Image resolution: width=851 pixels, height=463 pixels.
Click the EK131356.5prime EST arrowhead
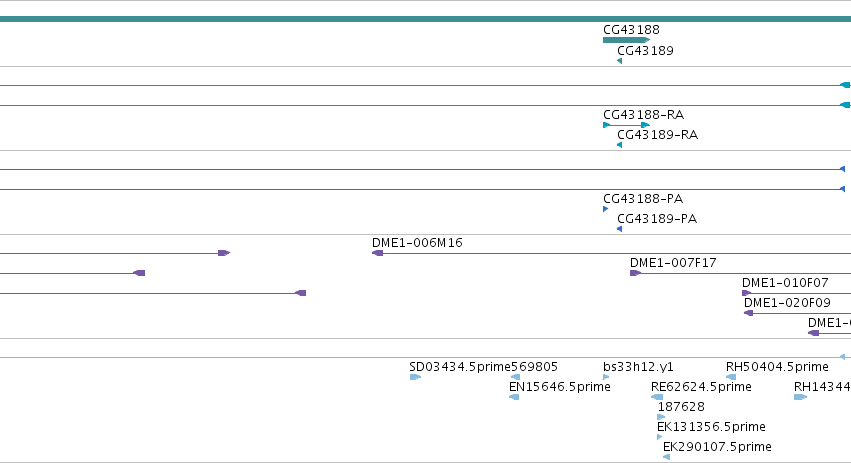click(x=659, y=437)
